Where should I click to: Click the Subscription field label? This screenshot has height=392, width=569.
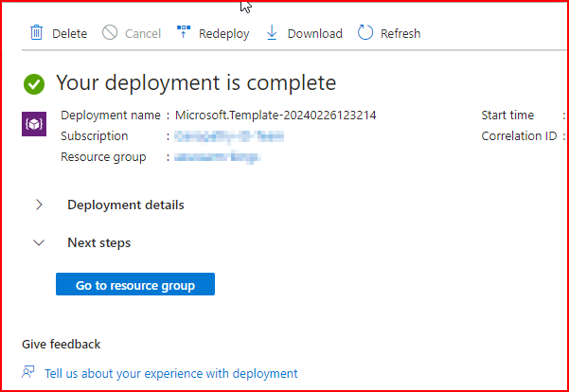click(95, 135)
